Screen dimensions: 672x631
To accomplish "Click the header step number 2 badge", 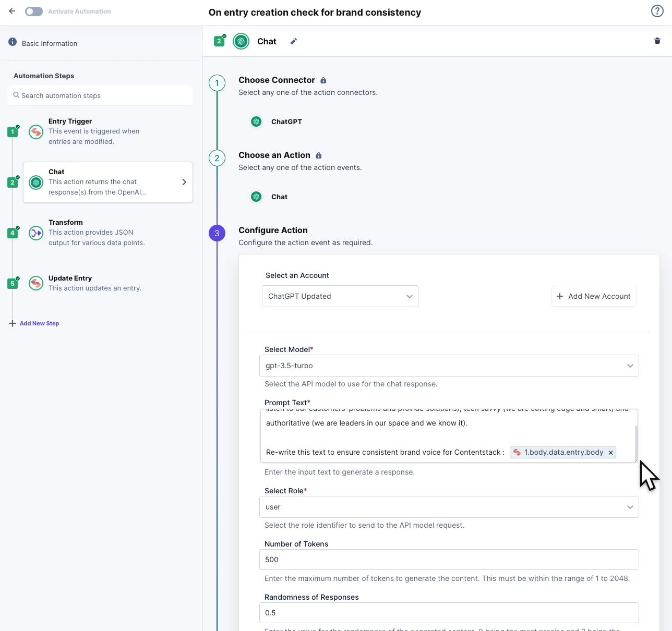I will point(220,41).
